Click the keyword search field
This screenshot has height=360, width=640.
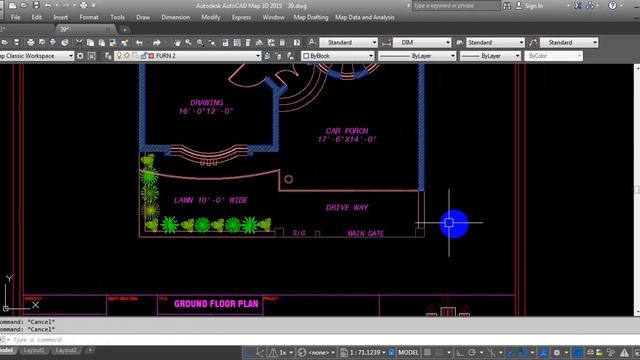pos(456,6)
